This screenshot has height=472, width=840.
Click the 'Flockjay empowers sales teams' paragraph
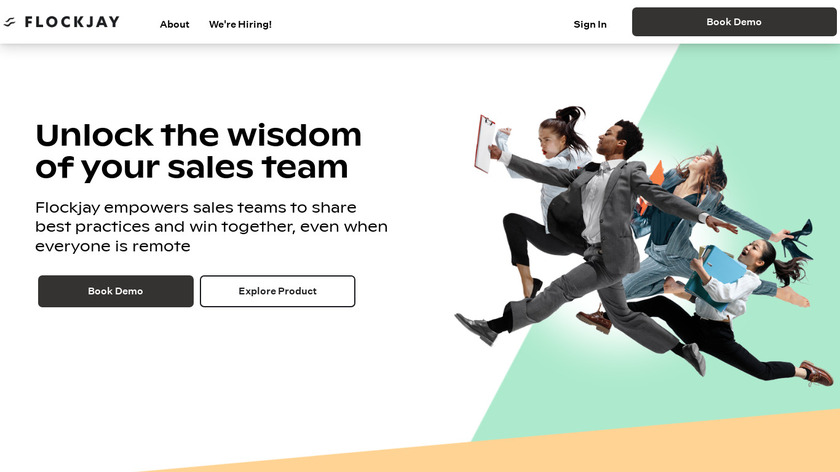[x=212, y=227]
